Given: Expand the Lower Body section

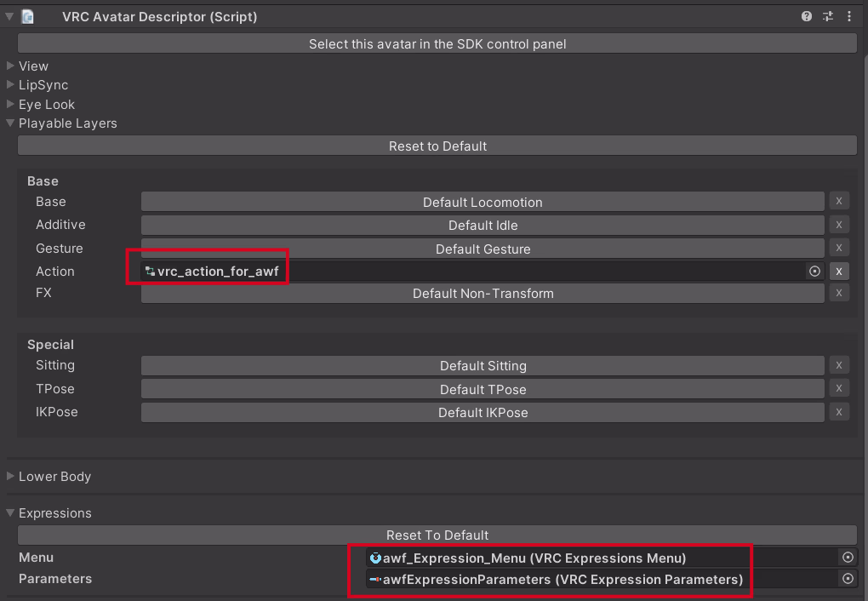Looking at the screenshot, I should 10,476.
